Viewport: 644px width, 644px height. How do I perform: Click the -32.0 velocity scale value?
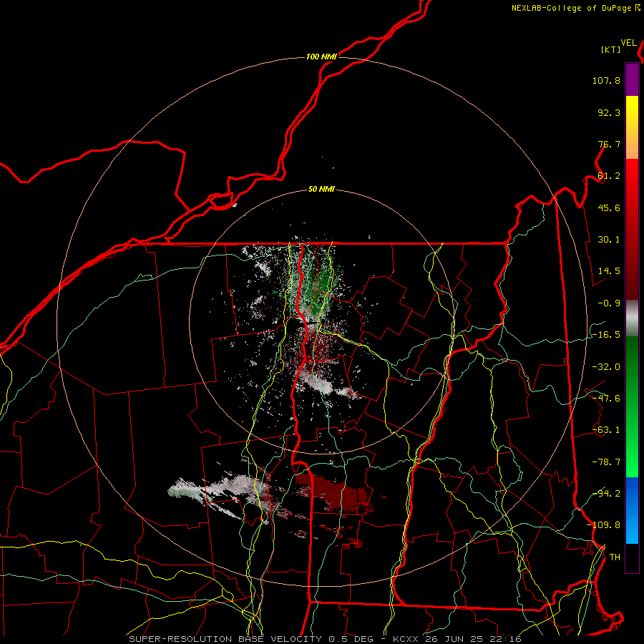coord(606,367)
